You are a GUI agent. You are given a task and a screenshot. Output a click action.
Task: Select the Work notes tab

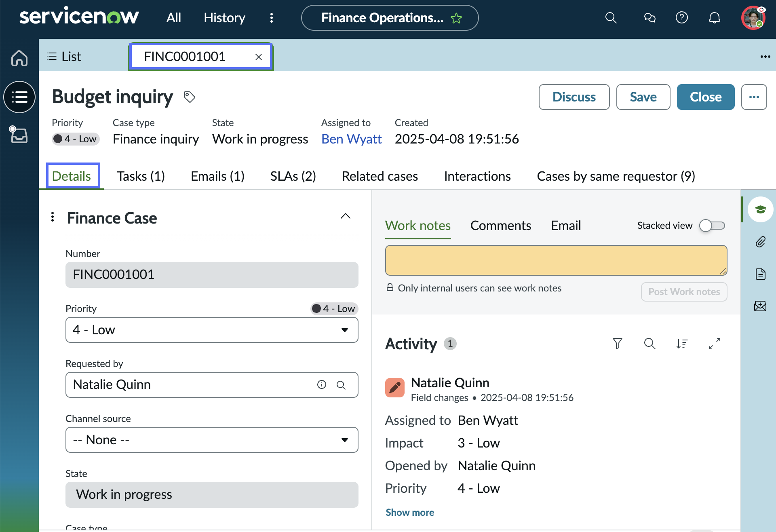[418, 226]
